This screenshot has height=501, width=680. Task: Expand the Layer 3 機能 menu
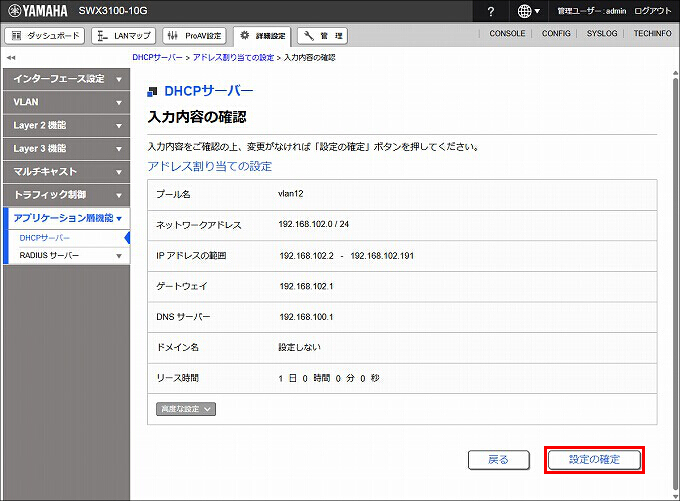click(x=66, y=149)
